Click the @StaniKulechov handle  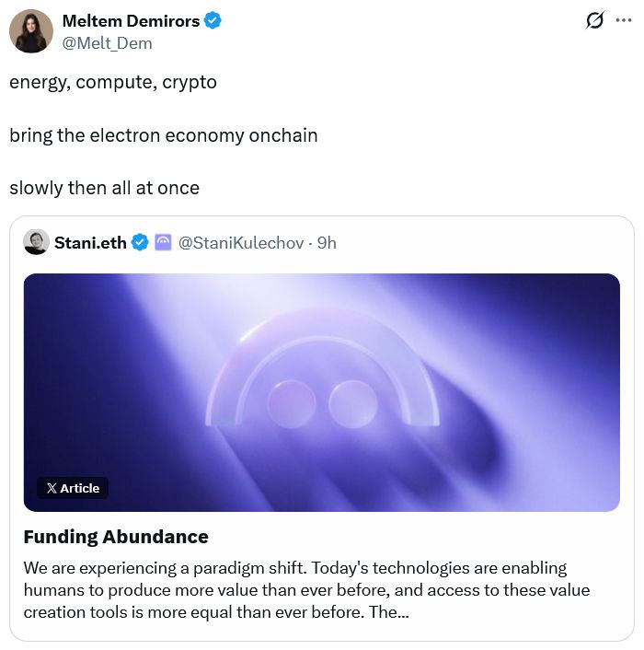242,242
